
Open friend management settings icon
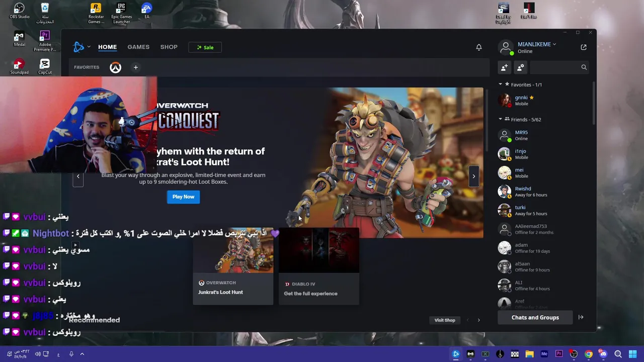click(520, 67)
